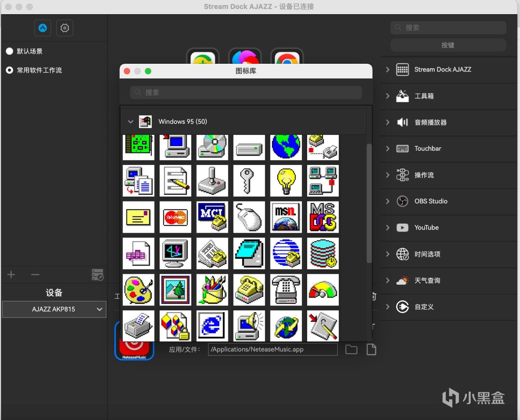This screenshot has height=420, width=520.
Task: Choose the key icon from Windows 95 set
Action: pos(249,181)
